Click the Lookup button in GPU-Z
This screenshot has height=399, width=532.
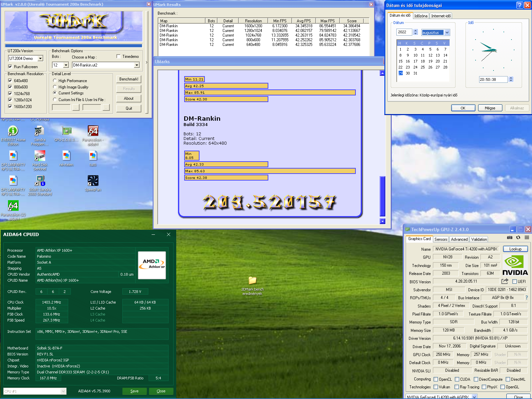[515, 249]
